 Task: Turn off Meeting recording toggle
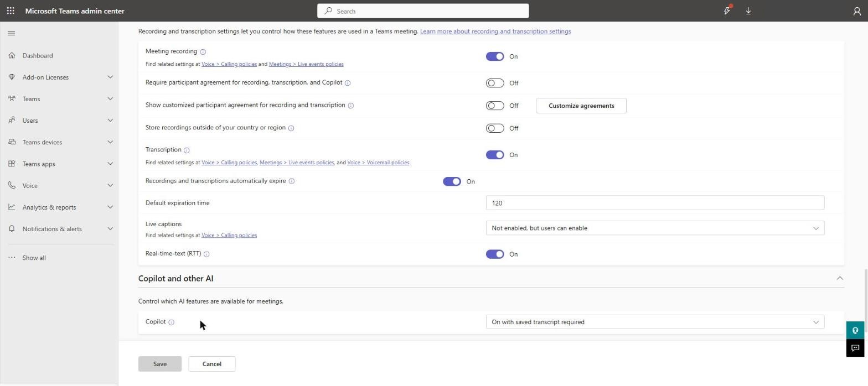[x=495, y=56]
